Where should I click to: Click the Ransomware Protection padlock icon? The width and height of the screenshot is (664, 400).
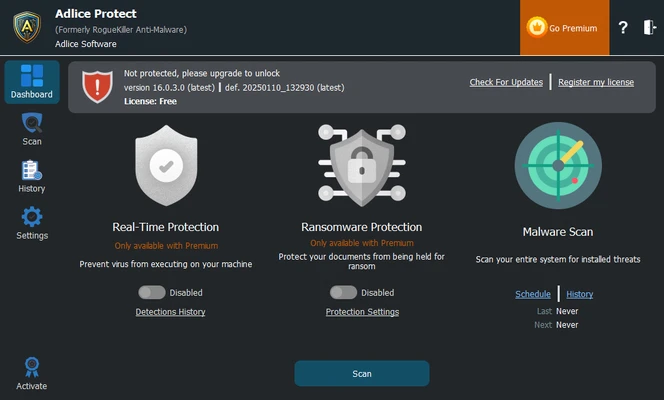click(x=362, y=165)
